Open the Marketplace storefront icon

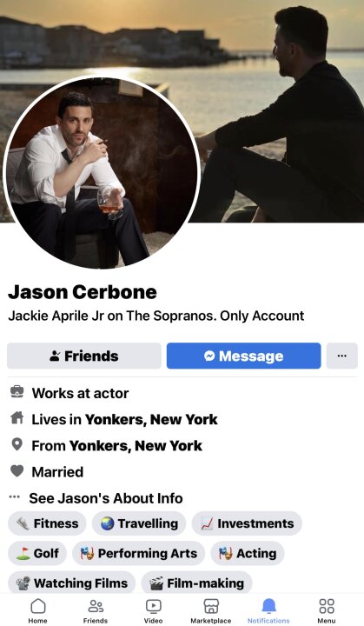point(211,606)
